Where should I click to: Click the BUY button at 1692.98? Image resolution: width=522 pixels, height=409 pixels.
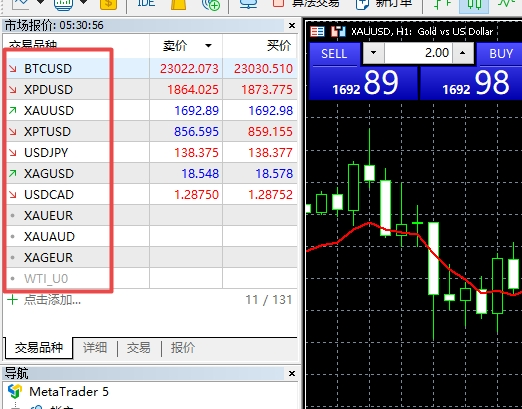471,71
